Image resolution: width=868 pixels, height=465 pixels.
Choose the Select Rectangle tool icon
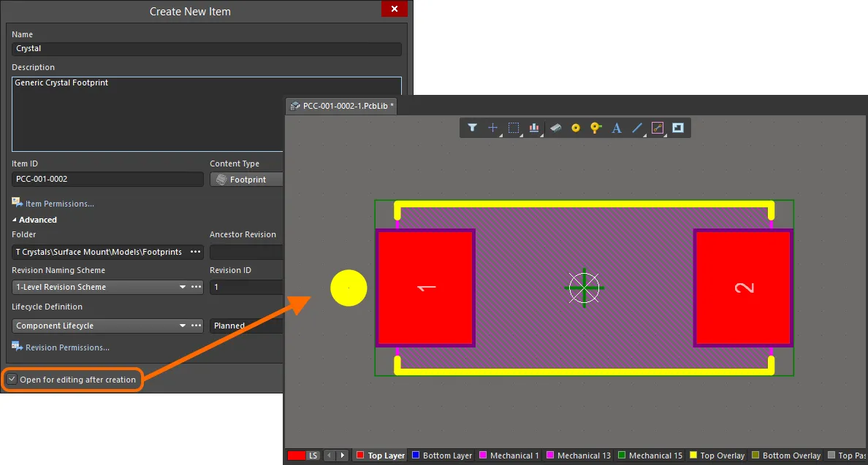click(514, 128)
